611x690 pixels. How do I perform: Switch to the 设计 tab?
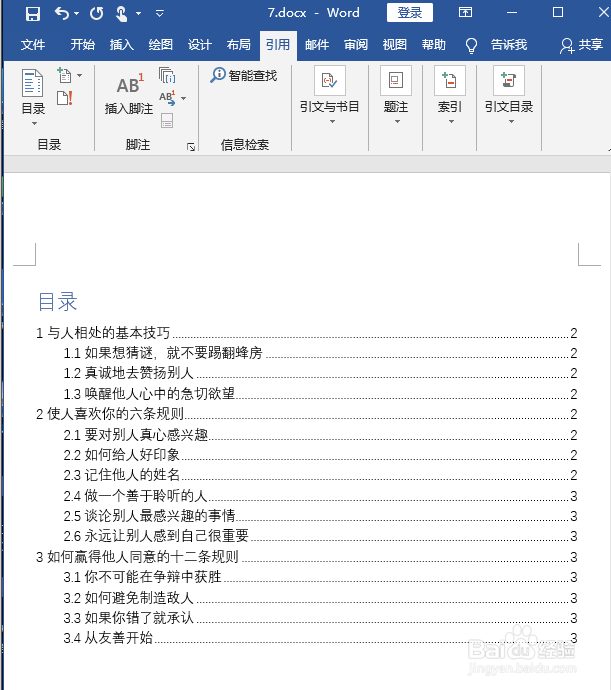tap(200, 44)
